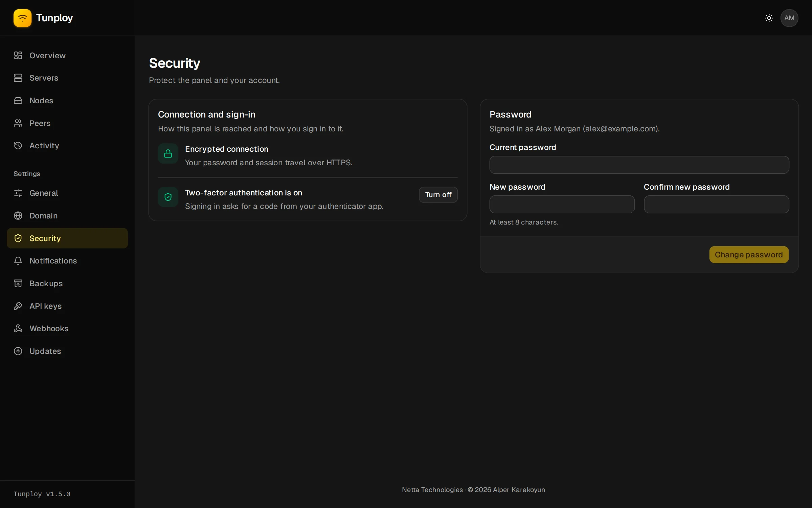Click the General sliders icon
This screenshot has height=508, width=812.
[18, 193]
